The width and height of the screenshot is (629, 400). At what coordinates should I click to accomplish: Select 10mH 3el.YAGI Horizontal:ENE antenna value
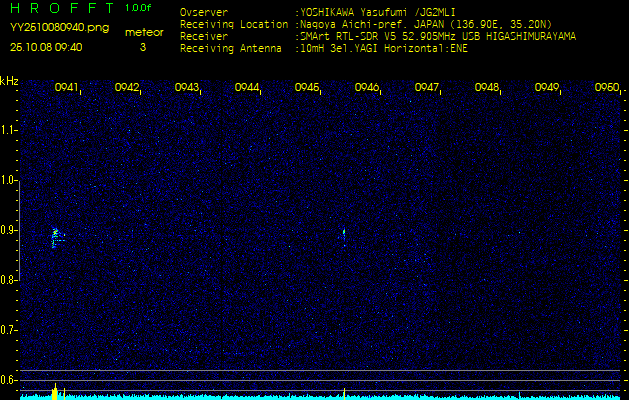[x=383, y=49]
